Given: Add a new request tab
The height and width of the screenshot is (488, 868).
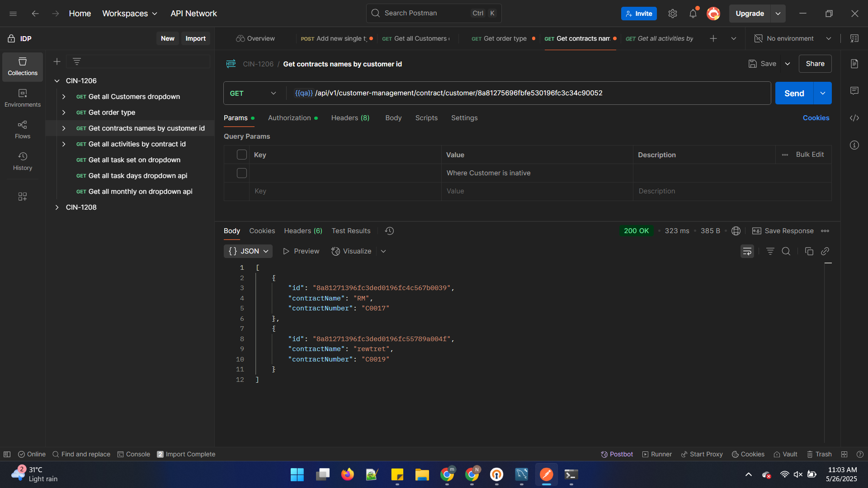Looking at the screenshot, I should (x=713, y=38).
